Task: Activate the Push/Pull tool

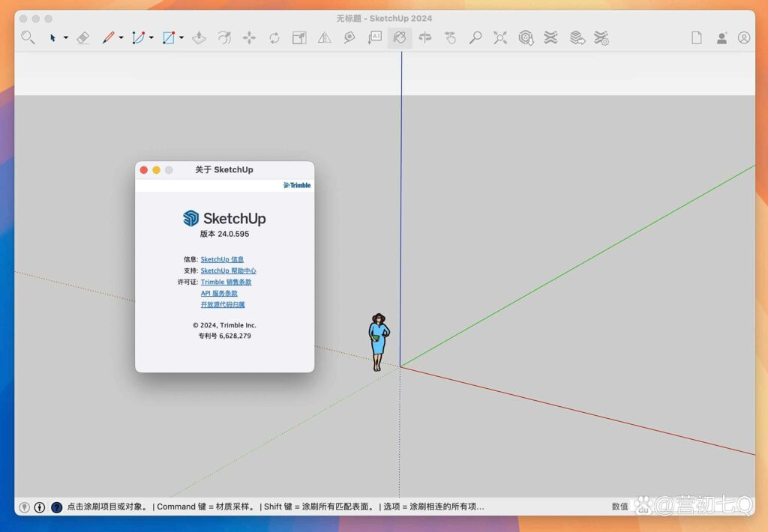Action: [x=199, y=37]
